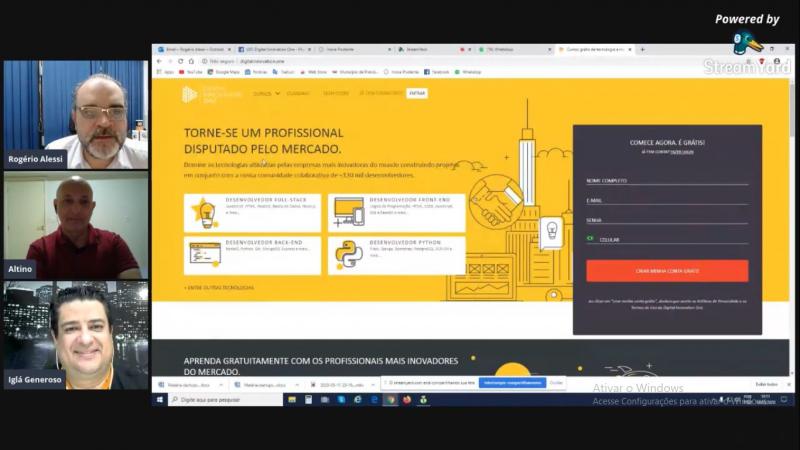Image resolution: width=800 pixels, height=450 pixels.
Task: Click the Windows taskbar search box
Action: coord(226,399)
